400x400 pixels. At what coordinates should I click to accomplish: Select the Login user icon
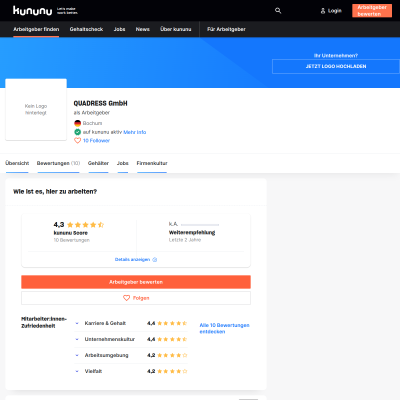pyautogui.click(x=323, y=11)
